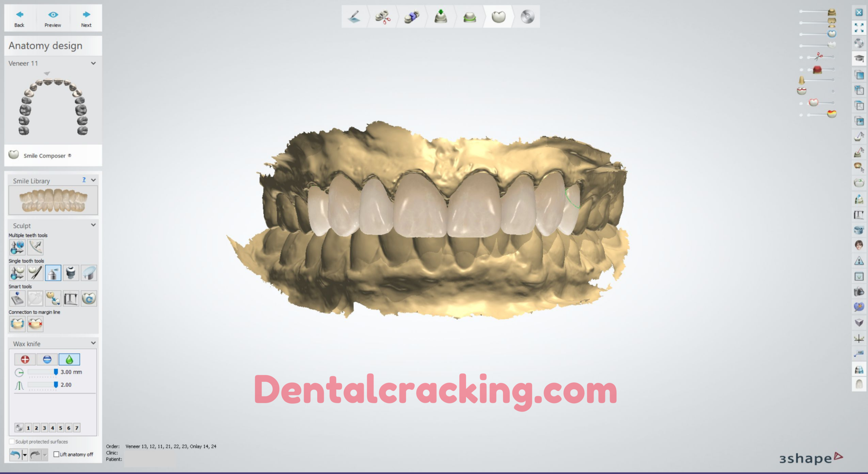Select multiple teeth transform tool
This screenshot has height=474, width=868.
[x=17, y=247]
